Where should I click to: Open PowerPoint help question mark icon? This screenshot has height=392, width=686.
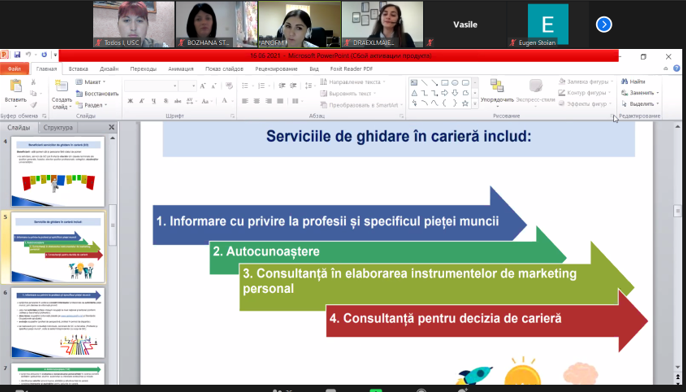point(676,69)
